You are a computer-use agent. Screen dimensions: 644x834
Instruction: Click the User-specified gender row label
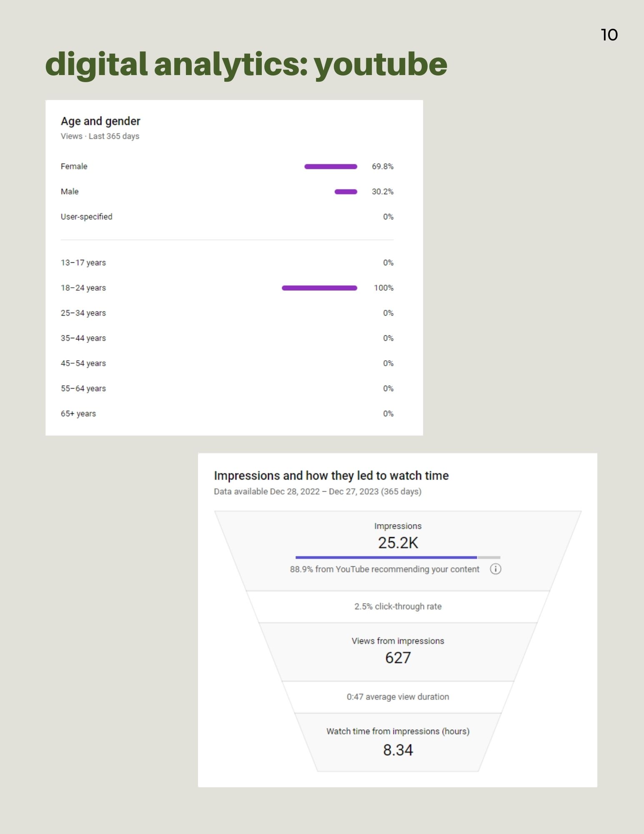coord(86,217)
